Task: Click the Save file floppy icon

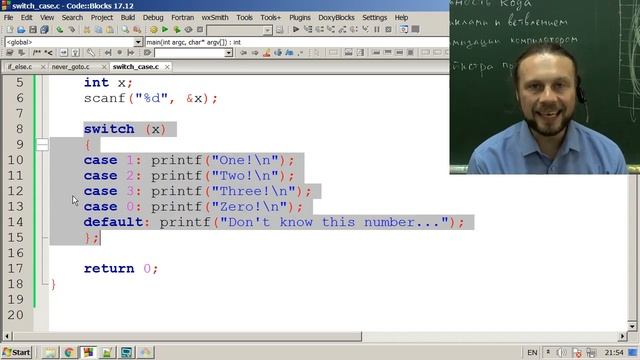Action: [x=33, y=29]
